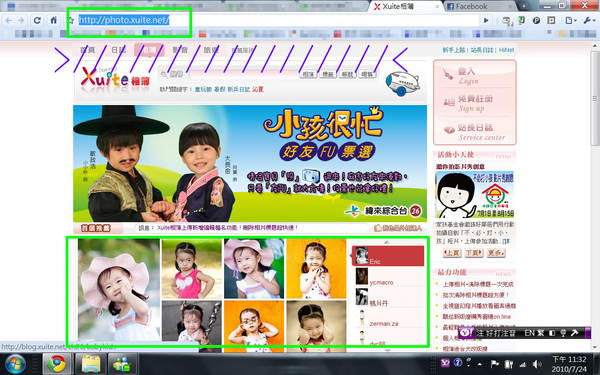This screenshot has width=600, height=375.
Task: Click into the album search input field
Action: click(x=243, y=74)
